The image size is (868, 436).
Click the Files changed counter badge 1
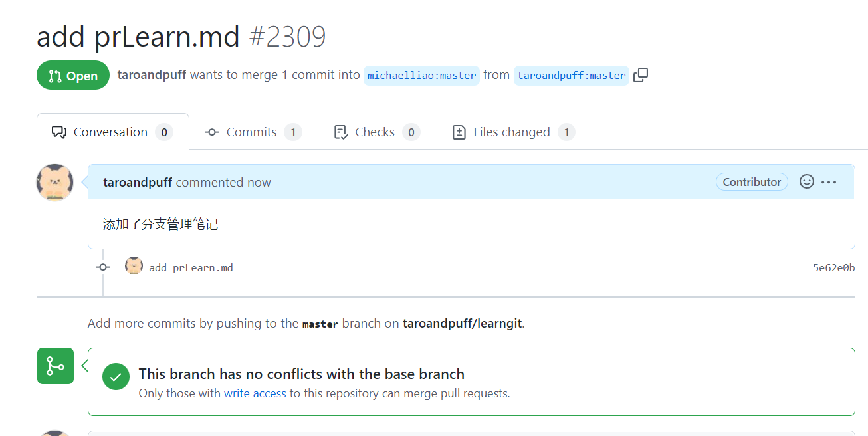(566, 132)
